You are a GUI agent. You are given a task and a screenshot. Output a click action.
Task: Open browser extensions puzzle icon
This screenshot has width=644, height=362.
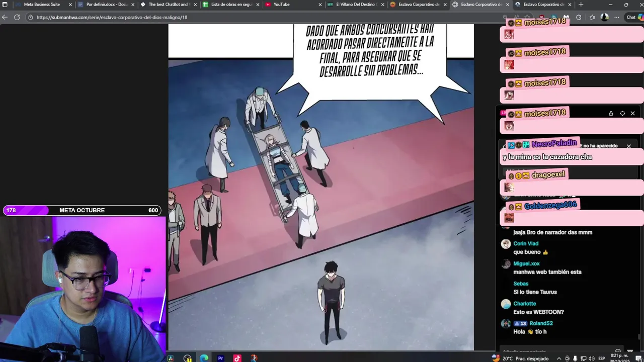[579, 17]
